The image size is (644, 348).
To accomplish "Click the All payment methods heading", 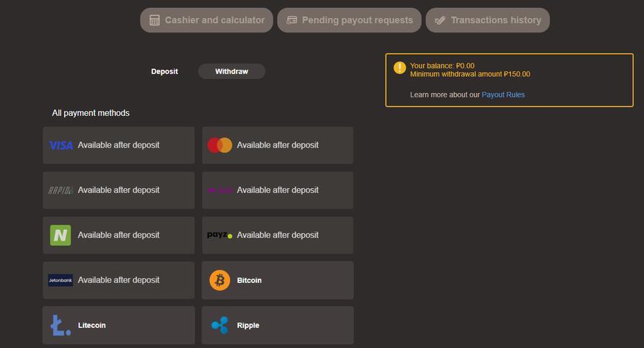I will [x=91, y=113].
